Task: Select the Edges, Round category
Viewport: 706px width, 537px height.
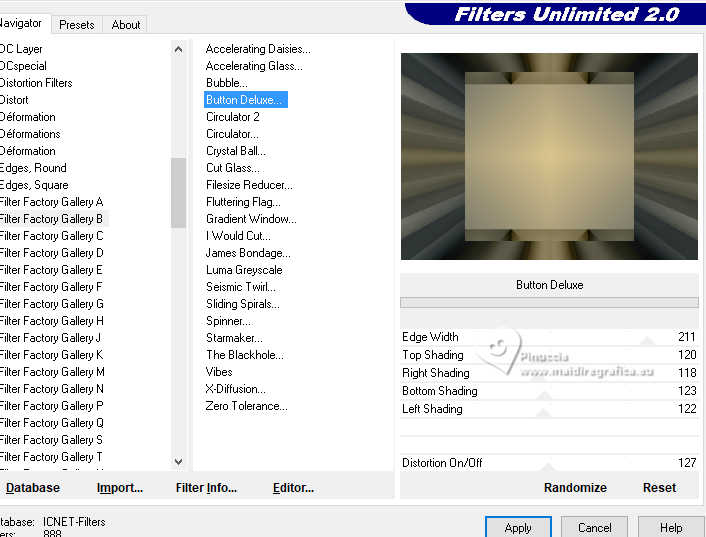Action: [33, 168]
